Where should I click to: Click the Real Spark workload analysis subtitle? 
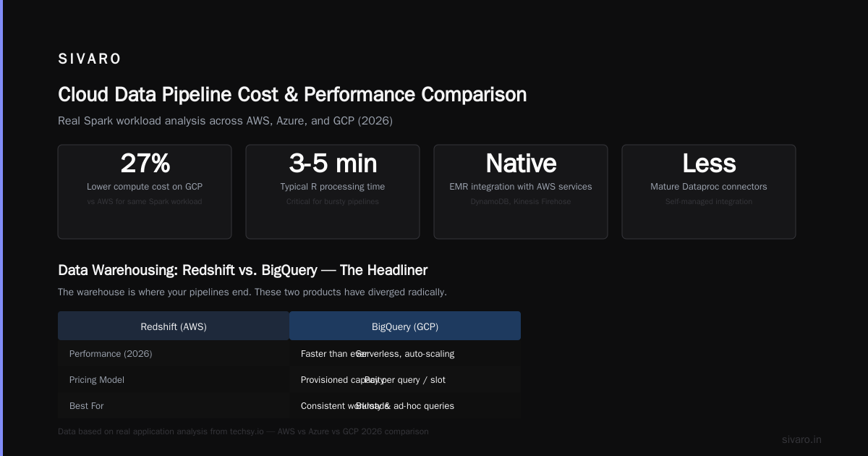click(x=225, y=121)
